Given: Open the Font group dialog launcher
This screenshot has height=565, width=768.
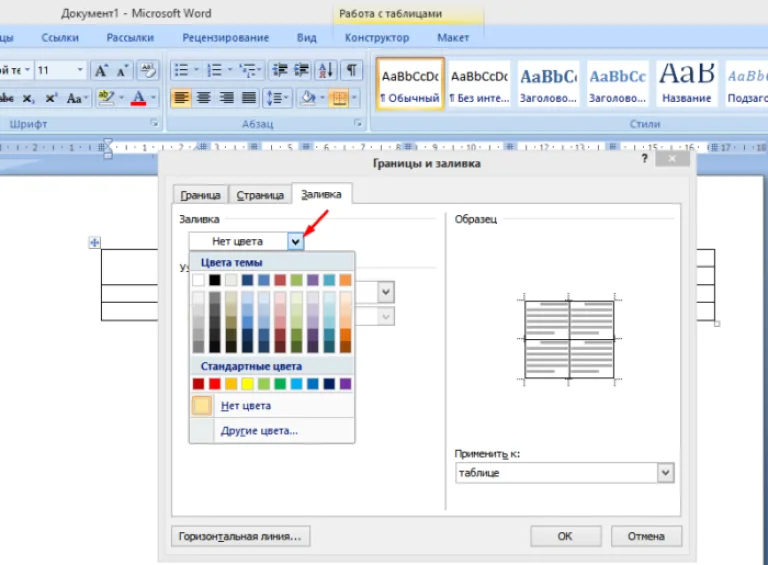Looking at the screenshot, I should (155, 123).
